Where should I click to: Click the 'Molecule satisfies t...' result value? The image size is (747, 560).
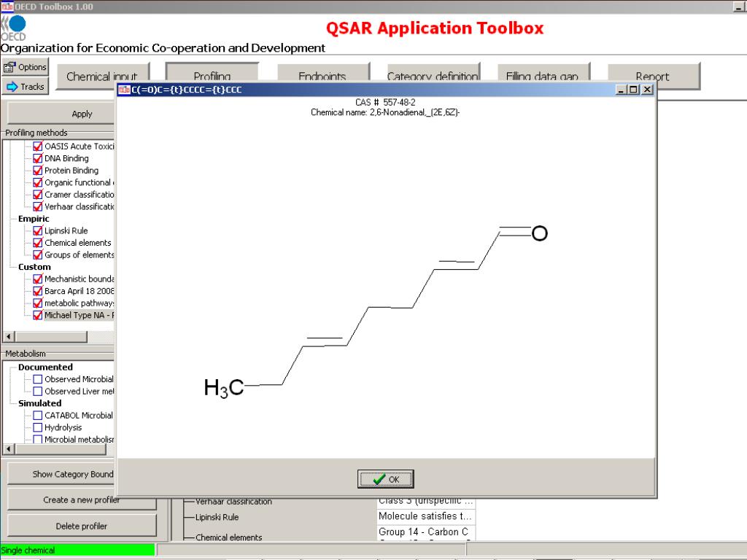[x=425, y=516]
